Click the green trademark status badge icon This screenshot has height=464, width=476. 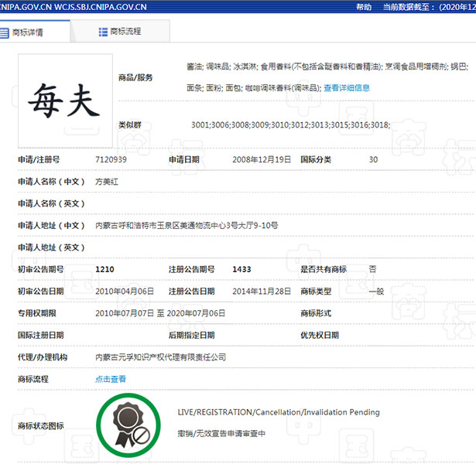128,425
